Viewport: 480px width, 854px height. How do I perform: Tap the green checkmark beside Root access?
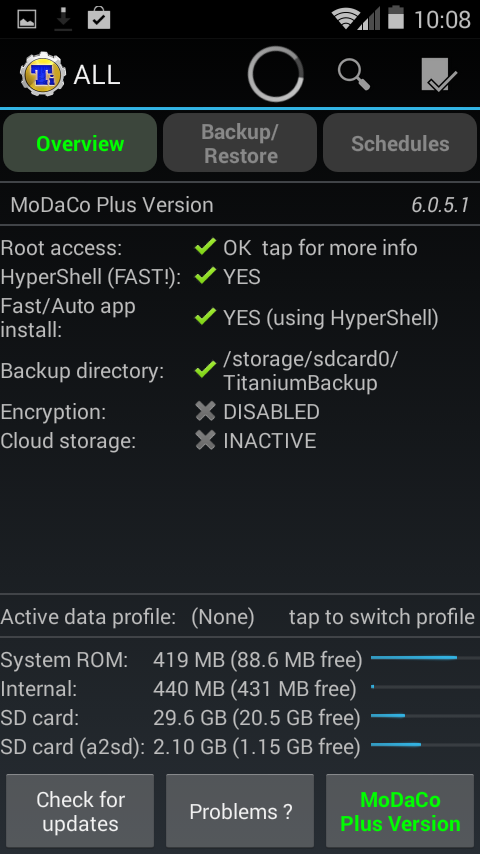tap(205, 247)
